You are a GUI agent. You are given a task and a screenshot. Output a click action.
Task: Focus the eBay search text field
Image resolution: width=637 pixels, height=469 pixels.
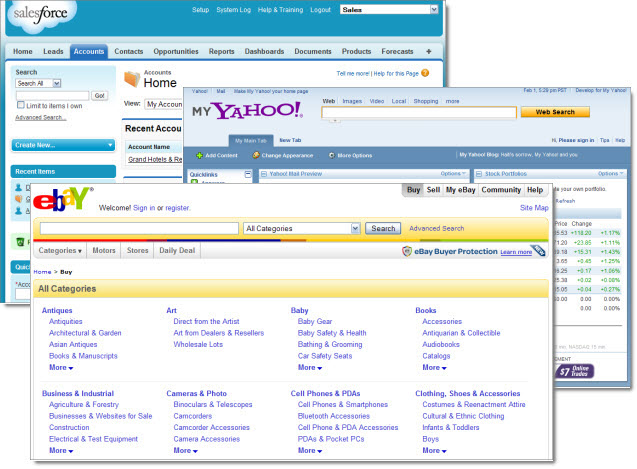click(x=139, y=228)
